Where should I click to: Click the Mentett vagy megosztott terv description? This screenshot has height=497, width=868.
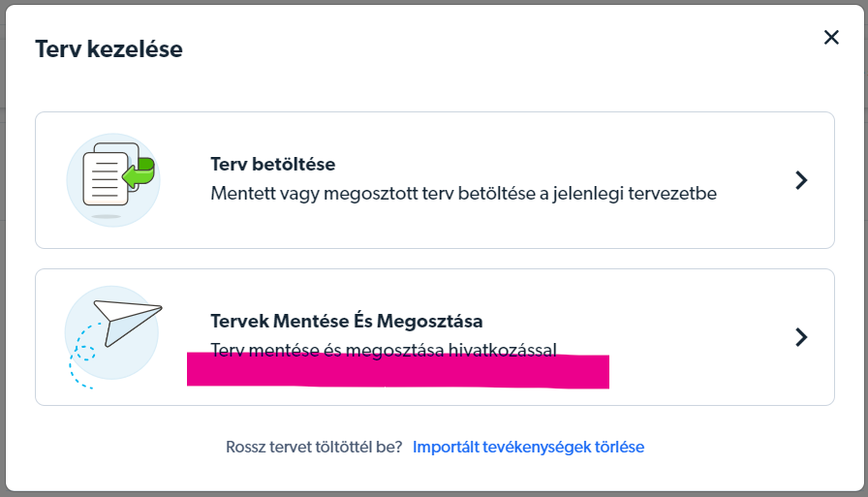[x=463, y=194]
